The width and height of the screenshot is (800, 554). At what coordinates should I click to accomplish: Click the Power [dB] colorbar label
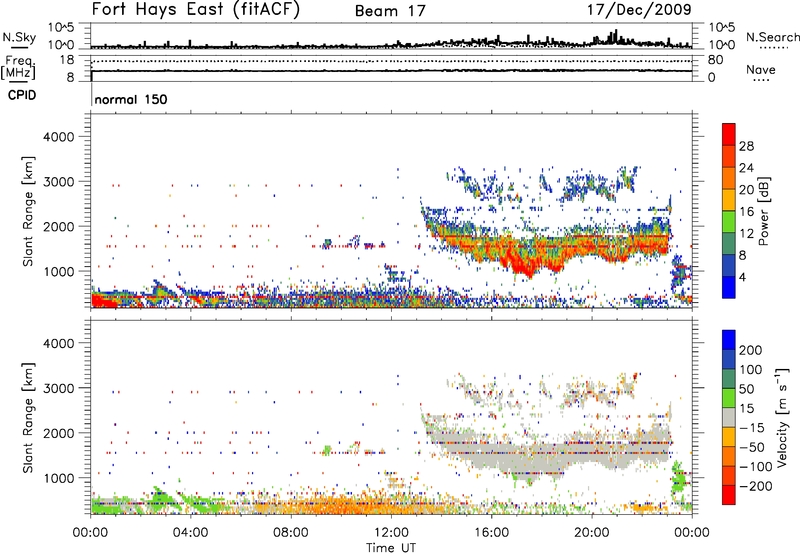pyautogui.click(x=764, y=211)
